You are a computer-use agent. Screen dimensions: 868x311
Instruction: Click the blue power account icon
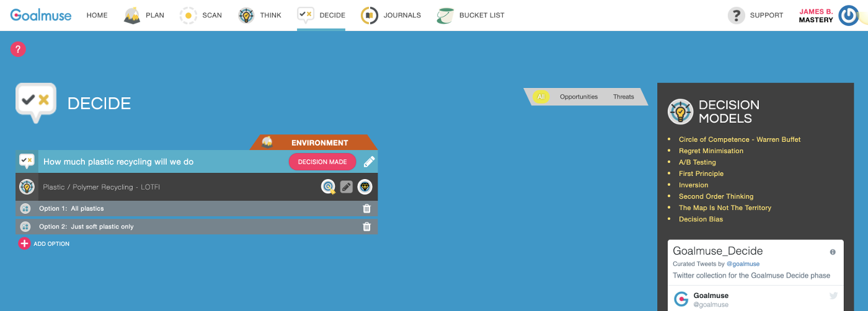pos(848,15)
